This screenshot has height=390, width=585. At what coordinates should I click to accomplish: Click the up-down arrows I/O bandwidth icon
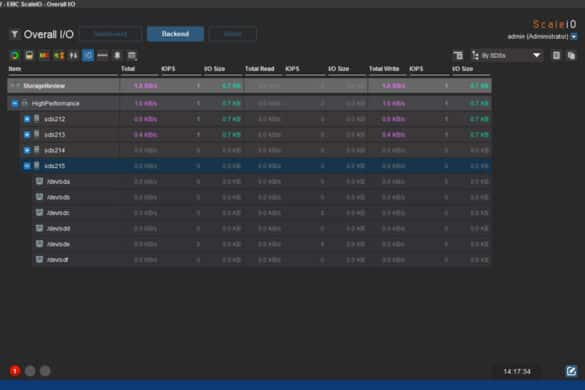coord(73,56)
